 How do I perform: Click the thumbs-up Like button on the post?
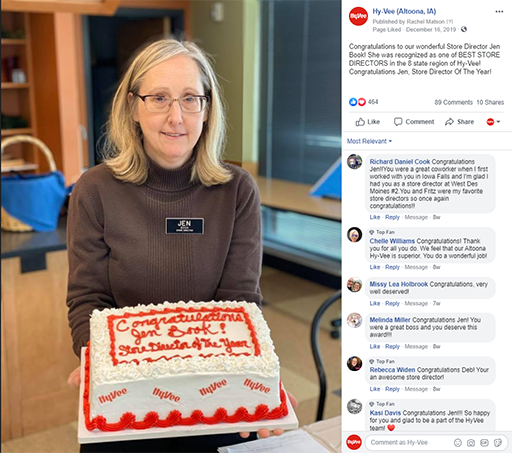click(368, 122)
